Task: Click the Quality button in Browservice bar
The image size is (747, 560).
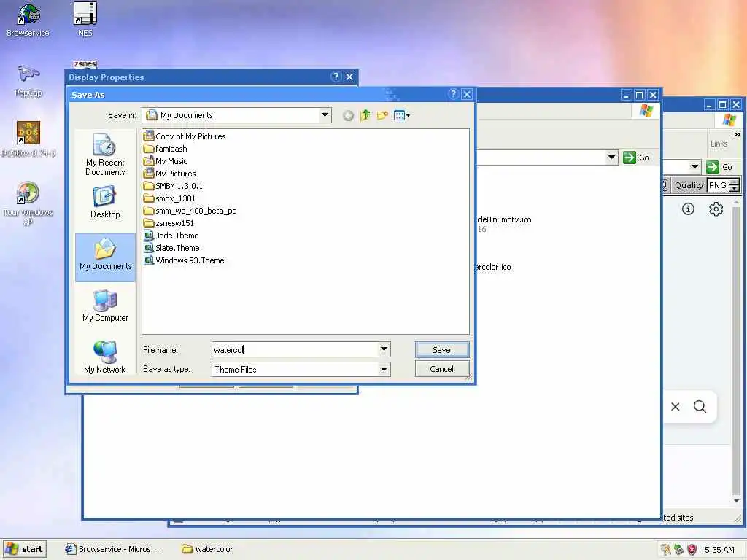Action: pos(689,185)
